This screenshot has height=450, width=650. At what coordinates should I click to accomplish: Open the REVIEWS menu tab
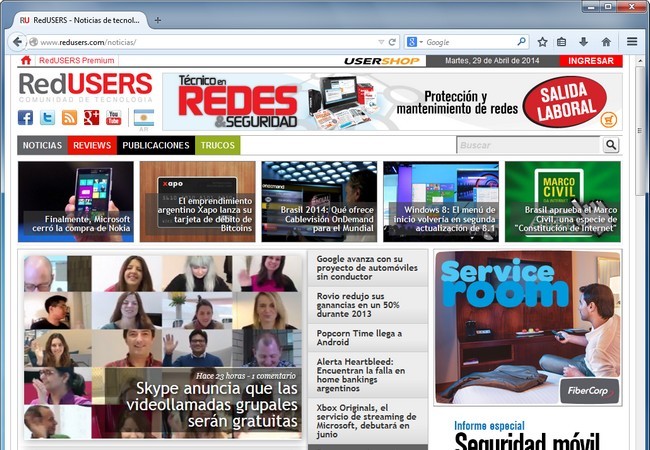pyautogui.click(x=92, y=145)
